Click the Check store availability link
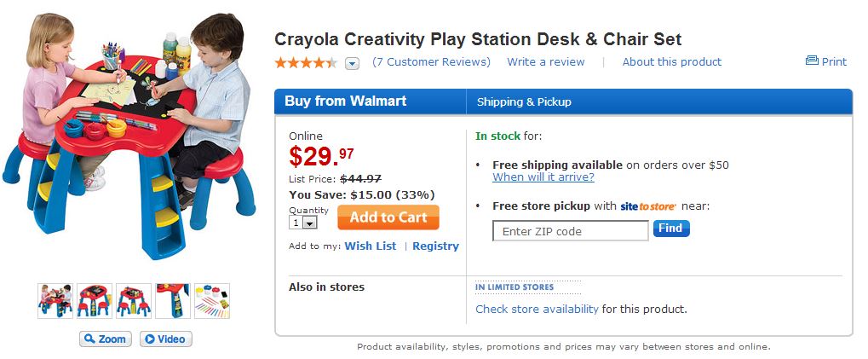 [537, 309]
